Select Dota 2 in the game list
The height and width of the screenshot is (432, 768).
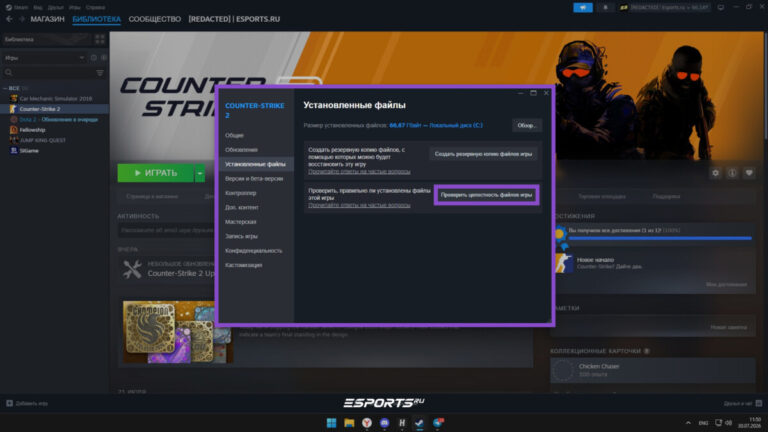pyautogui.click(x=54, y=120)
